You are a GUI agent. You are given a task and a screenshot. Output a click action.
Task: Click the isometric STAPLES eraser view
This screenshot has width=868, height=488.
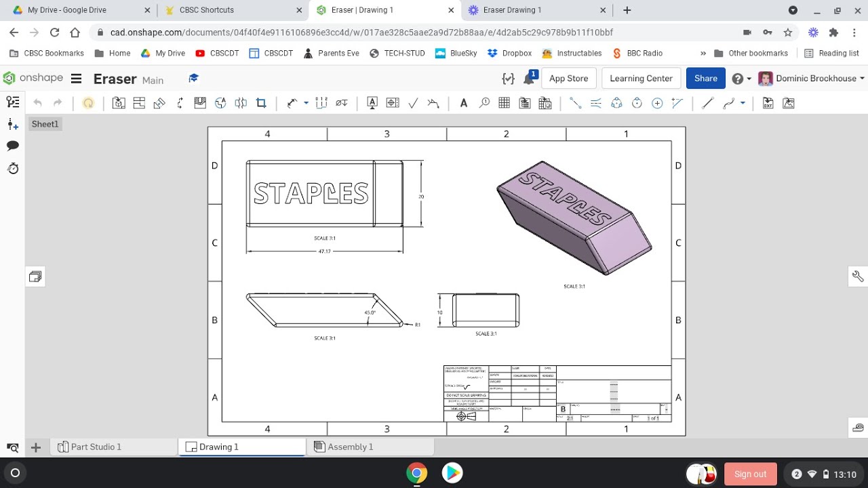(x=574, y=218)
